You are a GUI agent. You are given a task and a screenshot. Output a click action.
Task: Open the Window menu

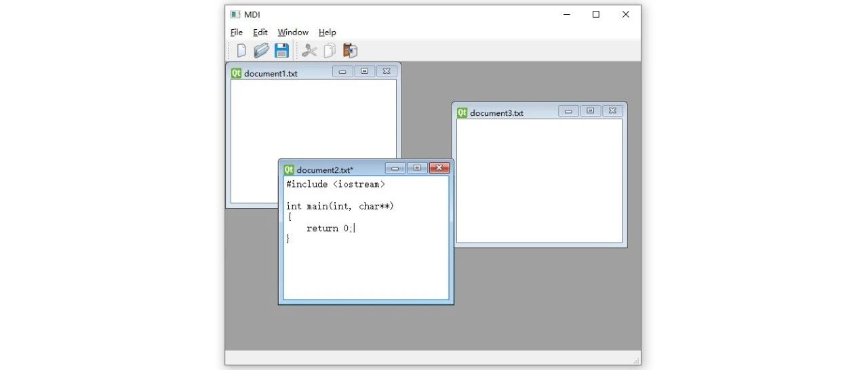click(293, 32)
